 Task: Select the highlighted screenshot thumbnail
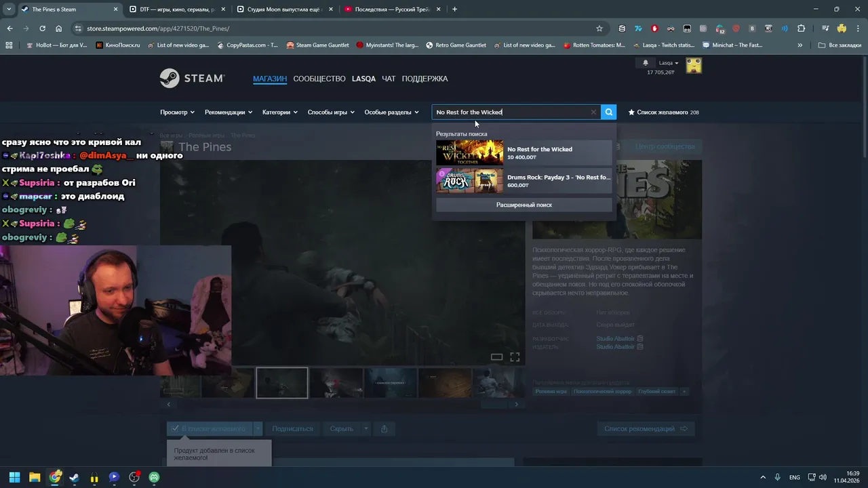point(282,383)
